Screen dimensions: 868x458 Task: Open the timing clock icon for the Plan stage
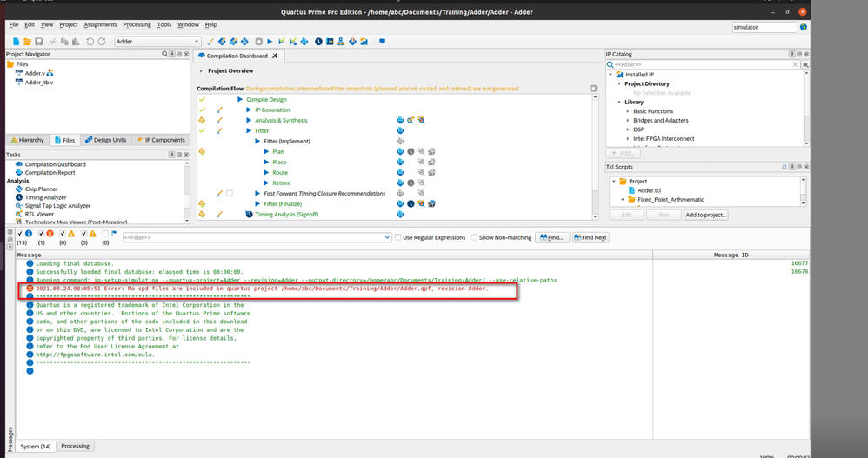click(411, 152)
